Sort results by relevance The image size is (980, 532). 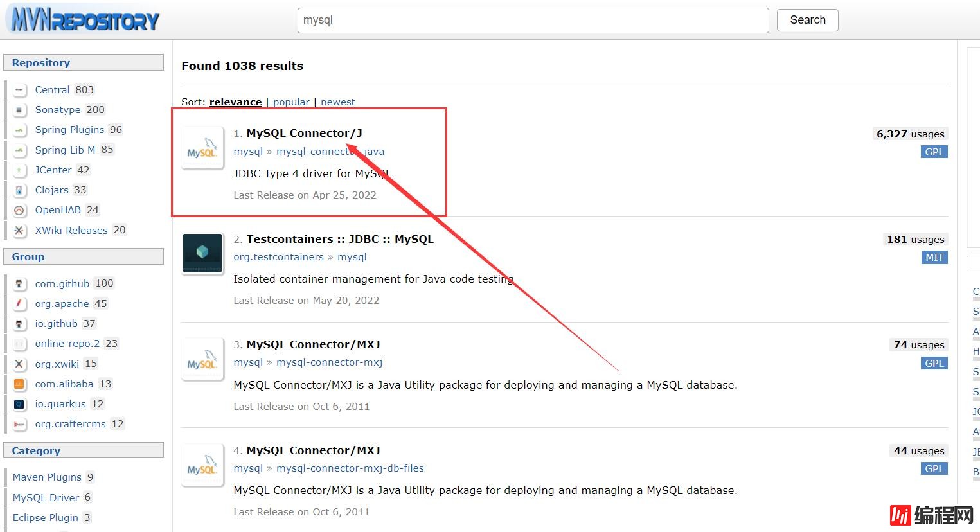click(235, 102)
